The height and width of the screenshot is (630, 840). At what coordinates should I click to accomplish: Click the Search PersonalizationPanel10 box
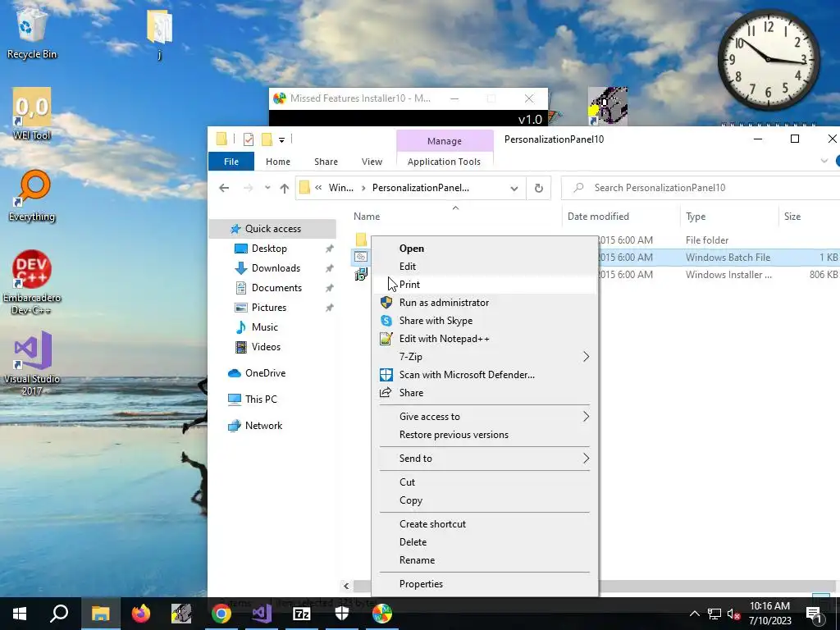(701, 188)
